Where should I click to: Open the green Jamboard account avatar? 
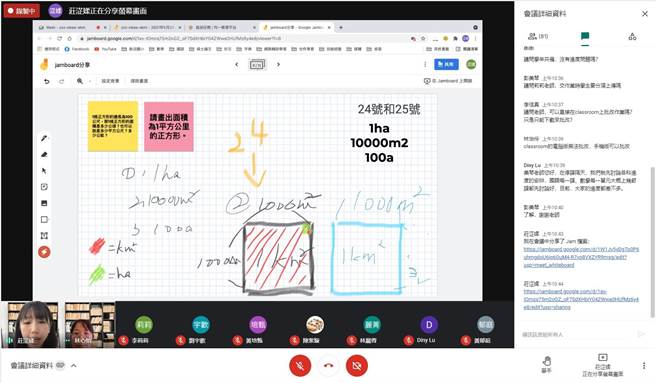pyautogui.click(x=471, y=64)
